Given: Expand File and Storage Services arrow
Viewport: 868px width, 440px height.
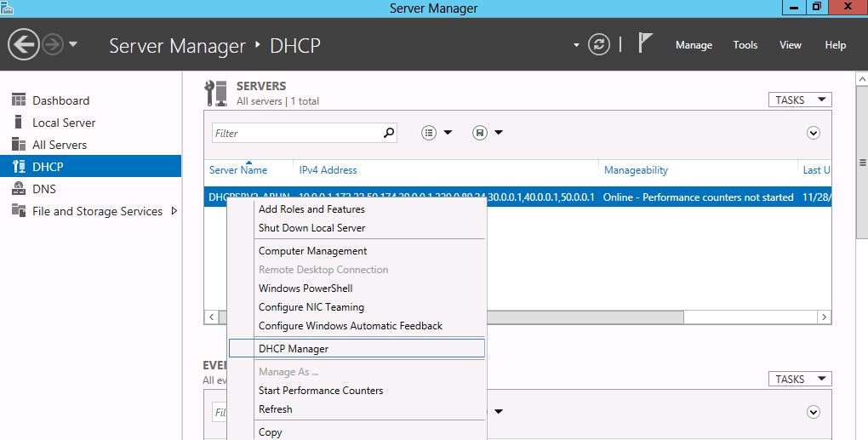Looking at the screenshot, I should pos(174,211).
